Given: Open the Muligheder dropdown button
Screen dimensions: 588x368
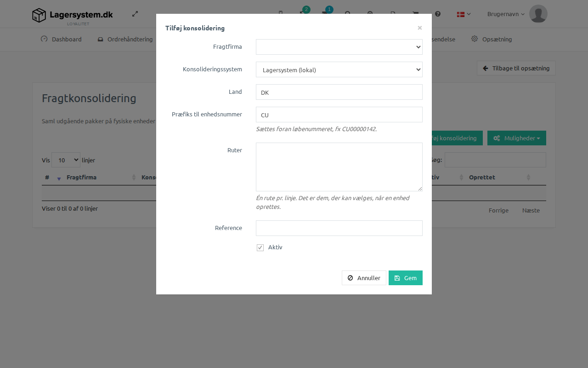Looking at the screenshot, I should click(517, 138).
